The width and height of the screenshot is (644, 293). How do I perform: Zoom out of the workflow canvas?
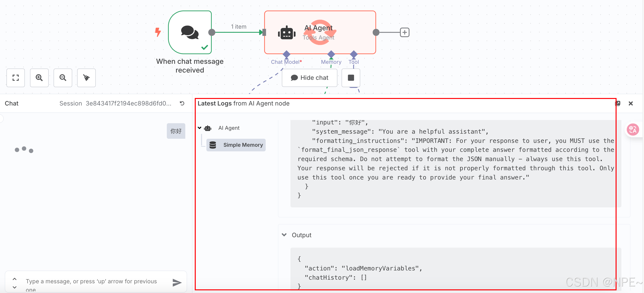tap(63, 78)
